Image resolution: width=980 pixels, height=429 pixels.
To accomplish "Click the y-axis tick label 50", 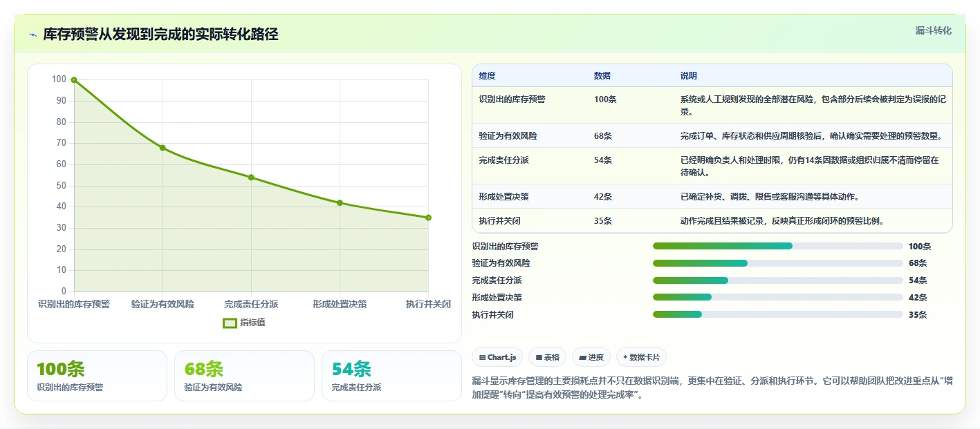I will click(62, 185).
